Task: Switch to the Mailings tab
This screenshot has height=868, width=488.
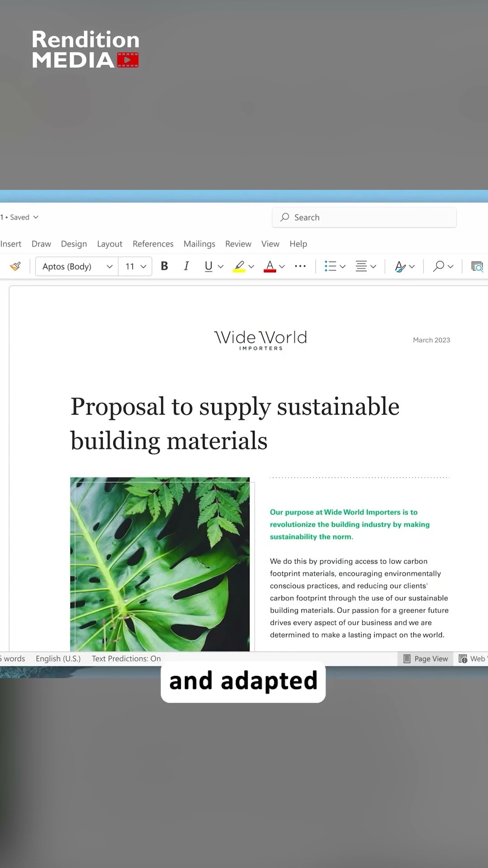Action: click(x=199, y=244)
